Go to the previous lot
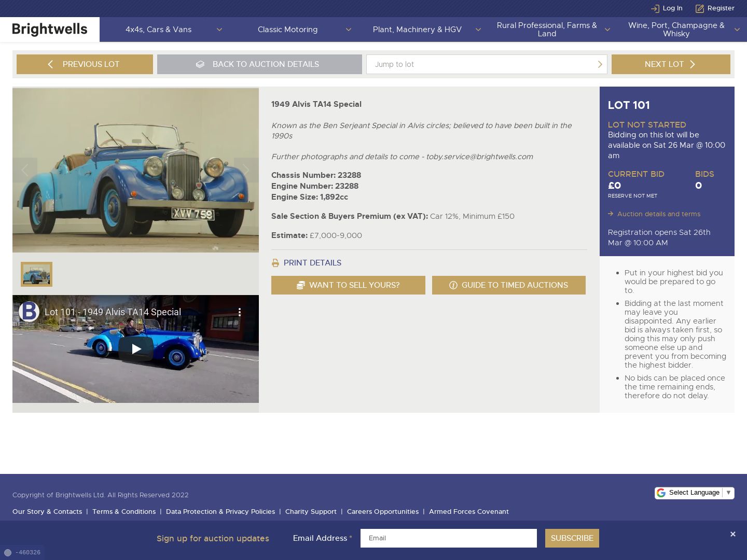Viewport: 747px width, 560px height. pos(85,64)
